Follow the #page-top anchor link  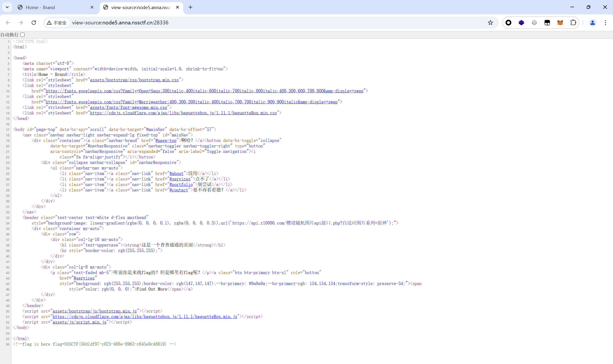pos(166,140)
